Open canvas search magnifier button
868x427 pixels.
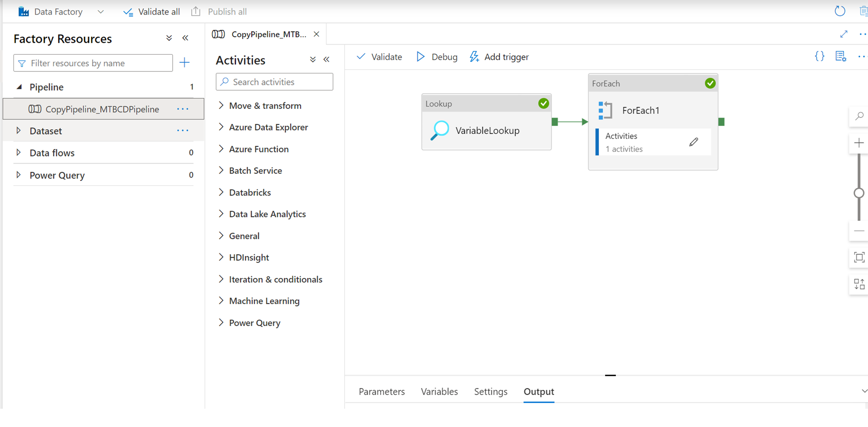[x=859, y=117]
